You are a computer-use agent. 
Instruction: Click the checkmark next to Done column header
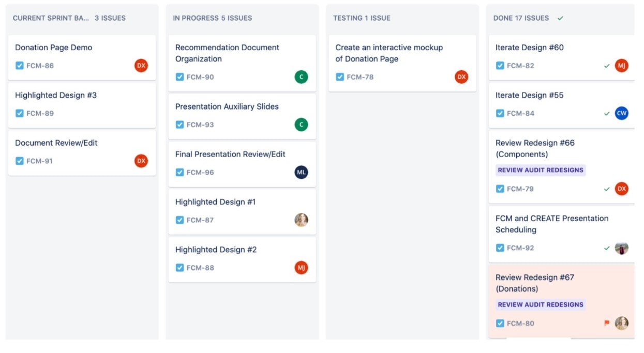[560, 18]
